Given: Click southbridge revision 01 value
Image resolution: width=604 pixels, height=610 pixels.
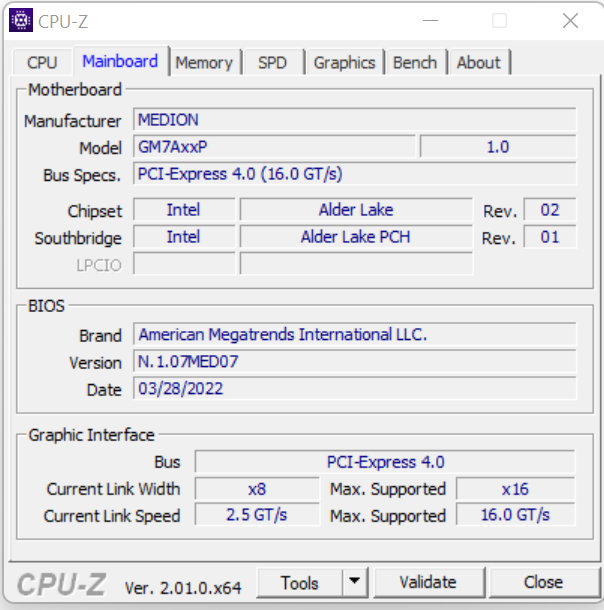Looking at the screenshot, I should click(550, 237).
